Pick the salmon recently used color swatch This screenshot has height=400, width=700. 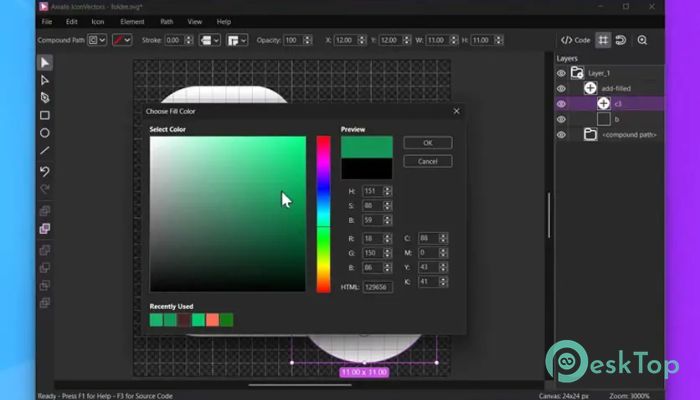[x=212, y=320]
